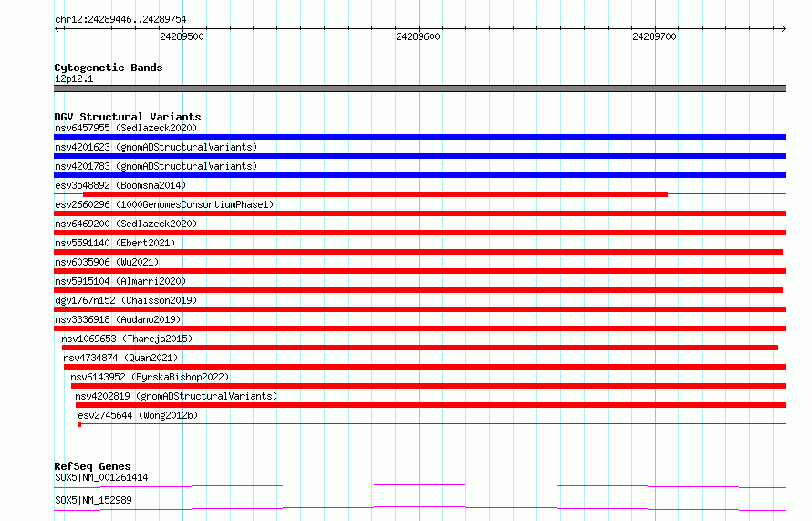Open the SOX5|NM_152989 transcript label
The height and width of the screenshot is (521, 812).
tap(93, 500)
